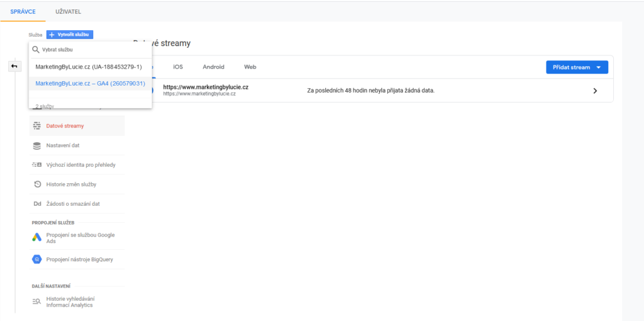Click the magnifier icon in service search
644x321 pixels.
coord(36,50)
